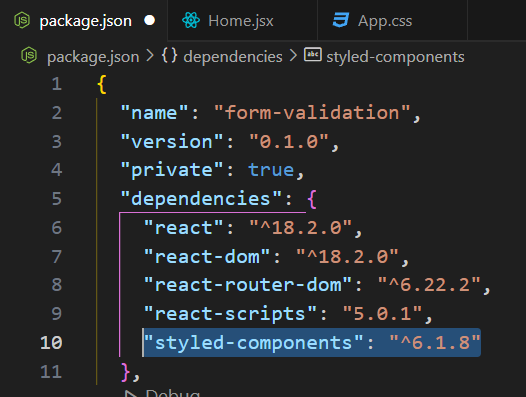526x397 pixels.
Task: Click the chevron after dependencies breadcrumb
Action: (x=293, y=56)
